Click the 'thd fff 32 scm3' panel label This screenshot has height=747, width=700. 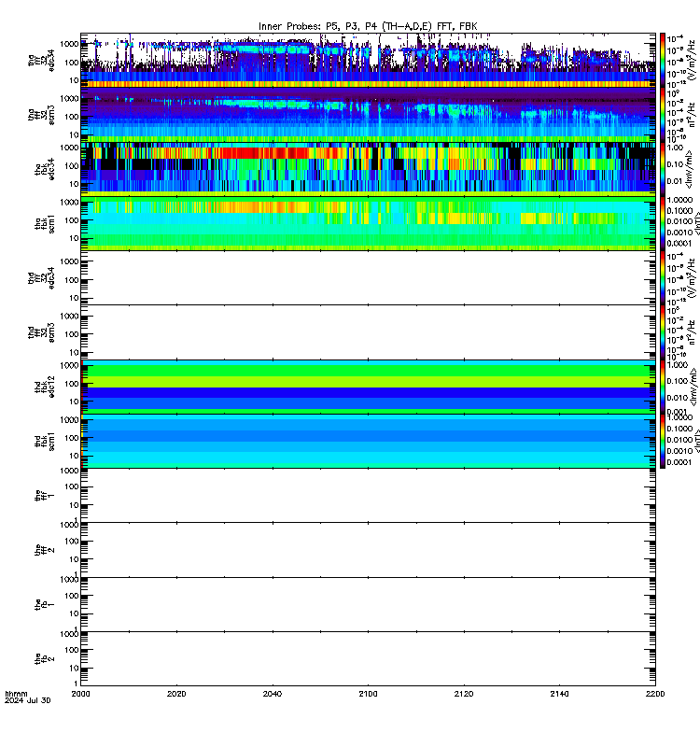41,332
